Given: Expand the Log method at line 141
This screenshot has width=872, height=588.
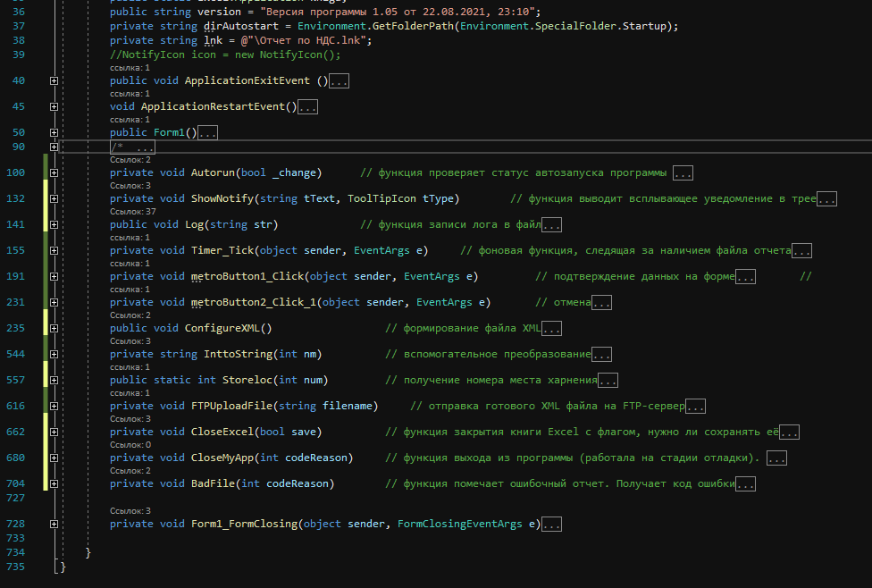Looking at the screenshot, I should (54, 224).
